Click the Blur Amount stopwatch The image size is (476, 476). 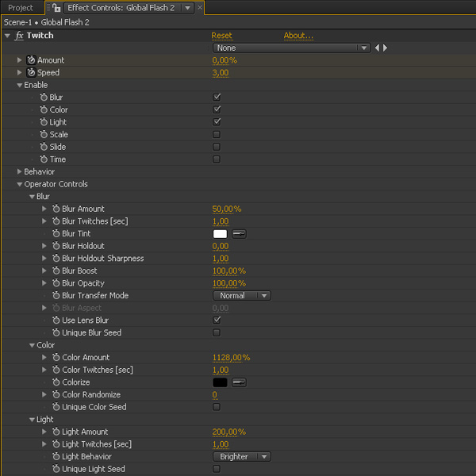coord(56,209)
